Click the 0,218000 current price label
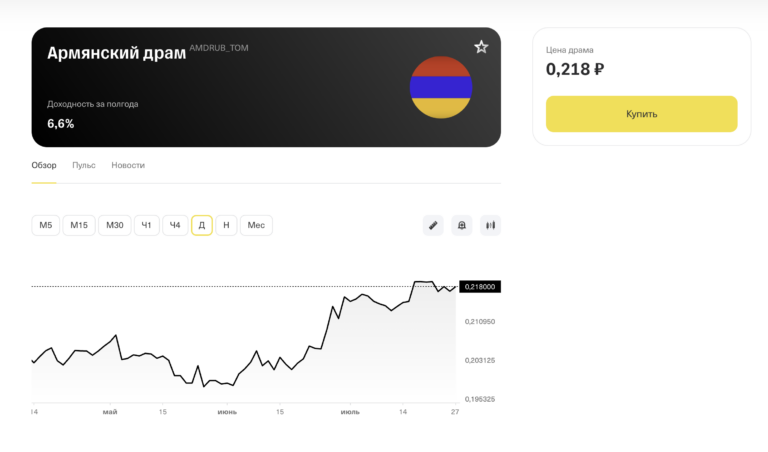This screenshot has width=768, height=452. pos(480,286)
